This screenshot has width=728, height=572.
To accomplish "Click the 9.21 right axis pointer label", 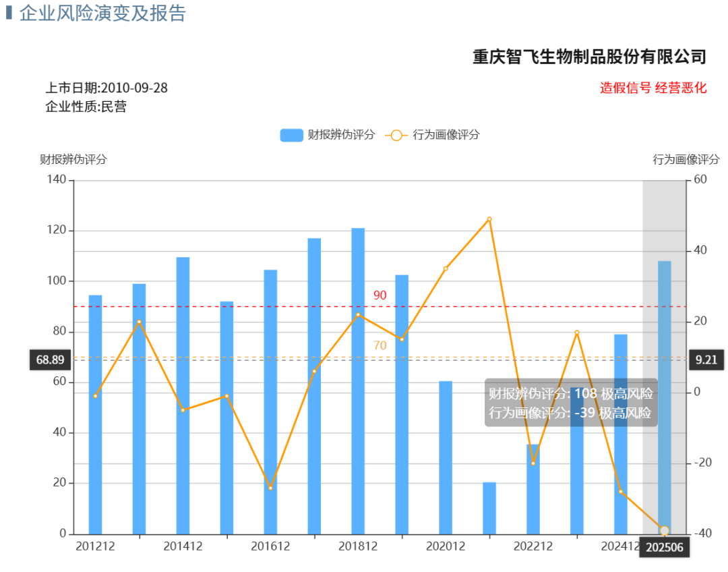I will tap(706, 360).
